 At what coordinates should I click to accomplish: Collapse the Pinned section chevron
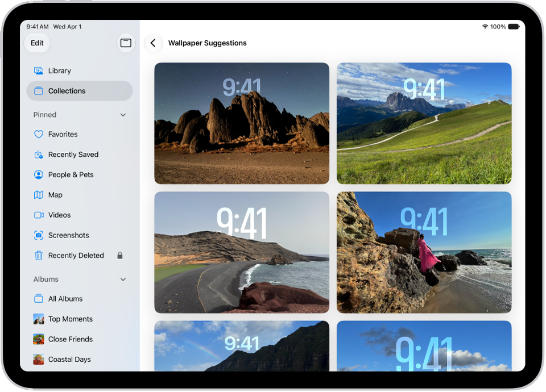tap(123, 115)
